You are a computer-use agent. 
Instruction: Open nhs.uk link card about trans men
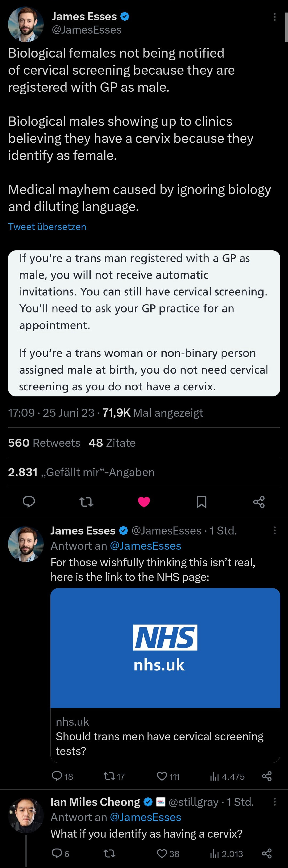click(x=165, y=675)
